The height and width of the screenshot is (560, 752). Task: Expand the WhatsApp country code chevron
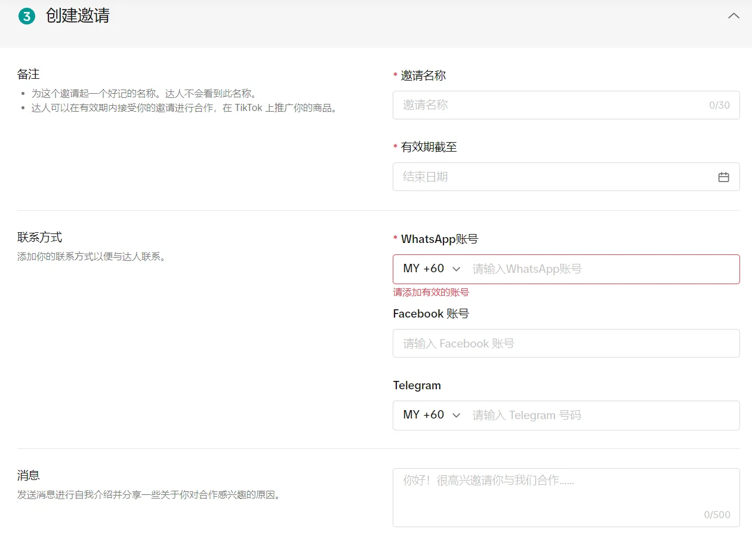[x=457, y=269]
